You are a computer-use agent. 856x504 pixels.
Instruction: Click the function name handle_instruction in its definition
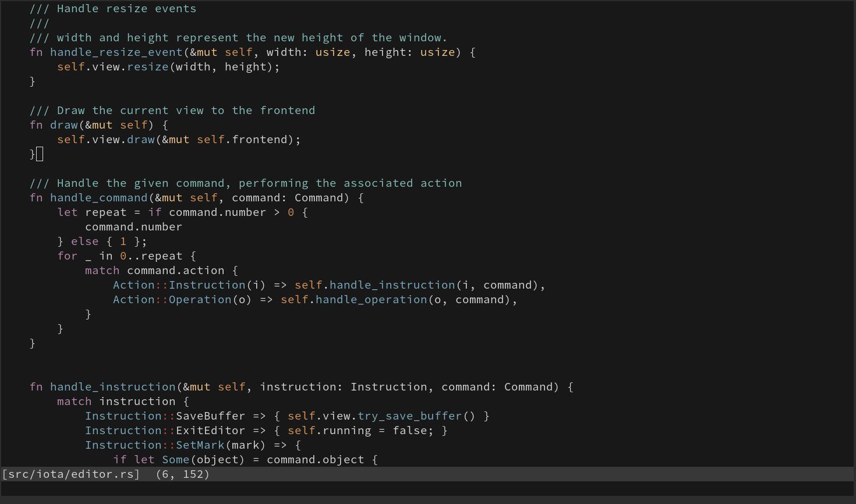click(113, 387)
